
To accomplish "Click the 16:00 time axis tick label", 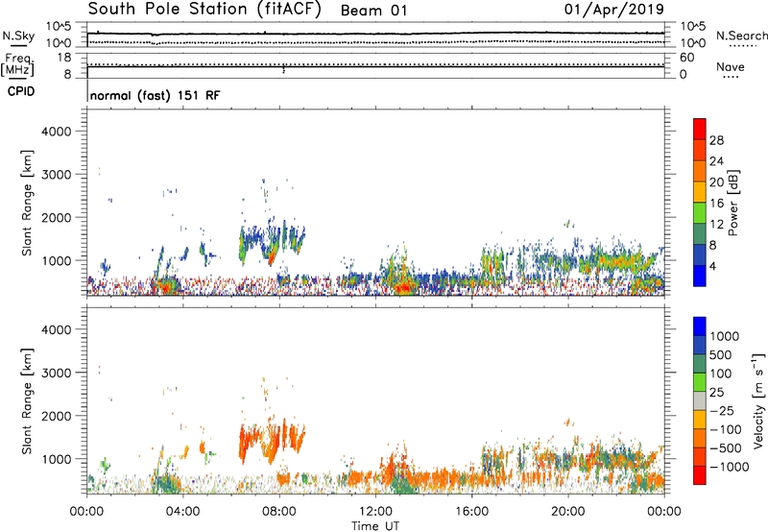I will [x=471, y=512].
